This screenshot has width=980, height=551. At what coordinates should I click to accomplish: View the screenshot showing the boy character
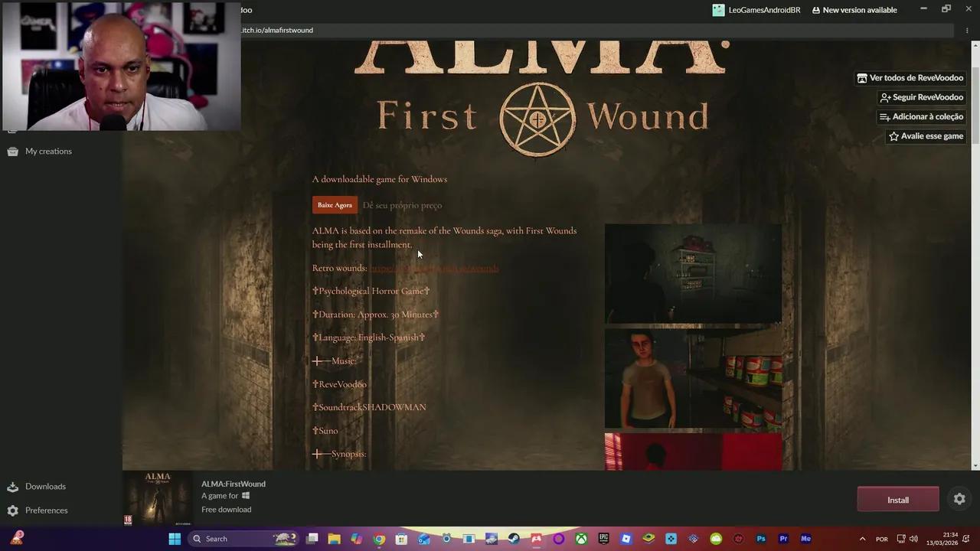693,379
